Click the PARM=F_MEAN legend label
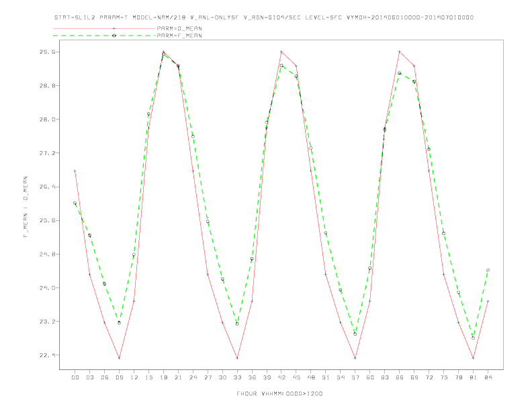532x411 pixels. (179, 36)
